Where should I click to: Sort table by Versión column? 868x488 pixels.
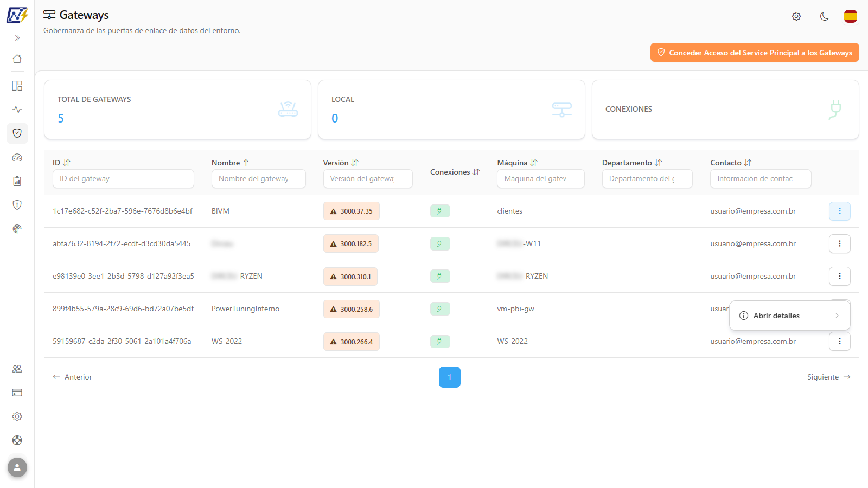pos(341,163)
